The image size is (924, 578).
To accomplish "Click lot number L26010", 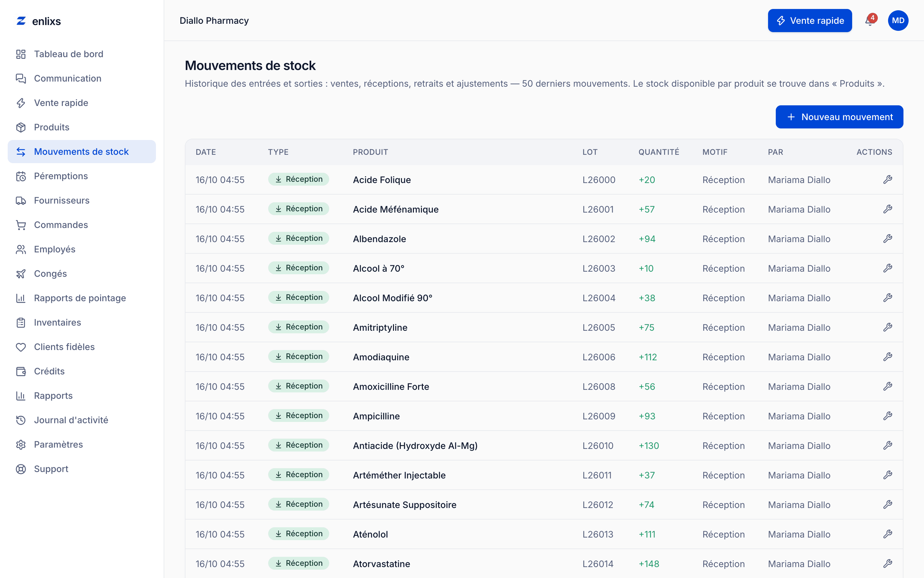I will coord(598,446).
